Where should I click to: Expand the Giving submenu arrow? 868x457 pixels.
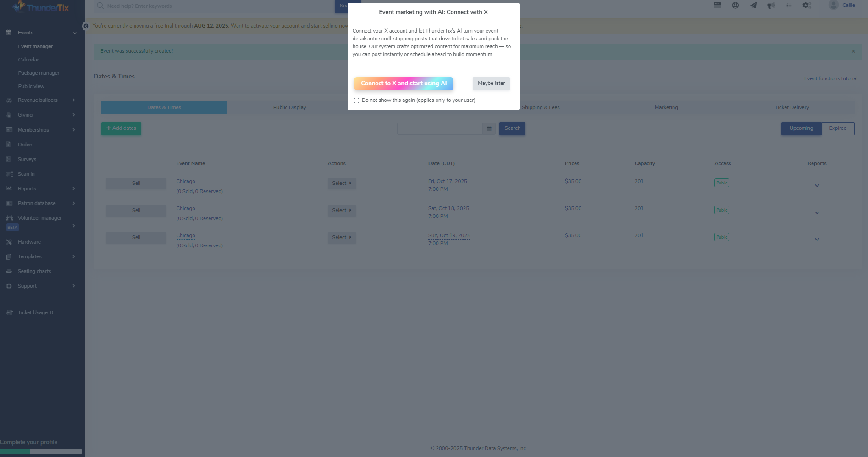pos(74,115)
